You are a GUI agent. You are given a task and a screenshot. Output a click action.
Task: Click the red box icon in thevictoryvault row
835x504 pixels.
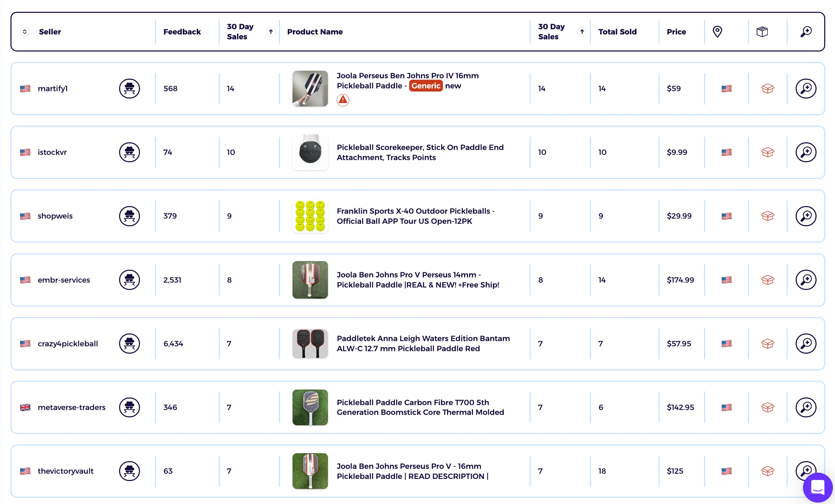pyautogui.click(x=767, y=471)
